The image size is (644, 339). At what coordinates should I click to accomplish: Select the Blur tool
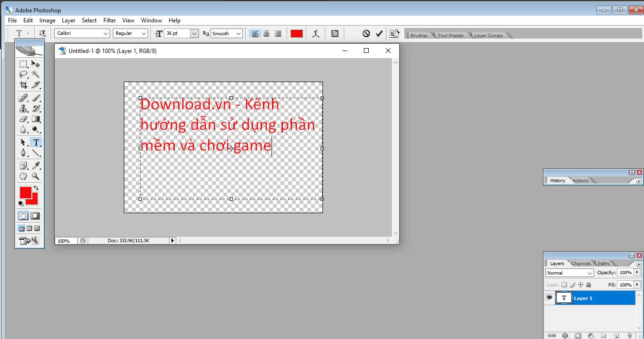click(23, 130)
